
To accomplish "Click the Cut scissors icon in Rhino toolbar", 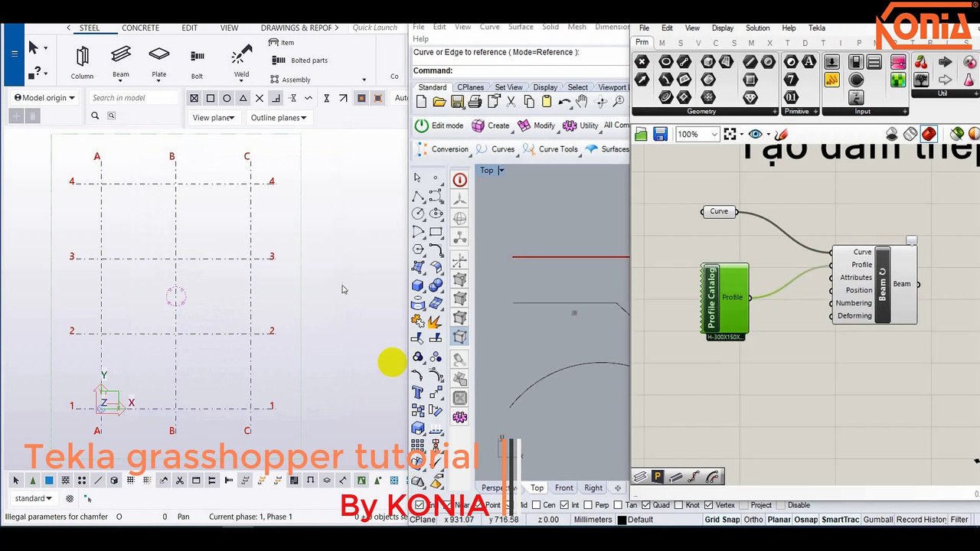I will click(511, 102).
